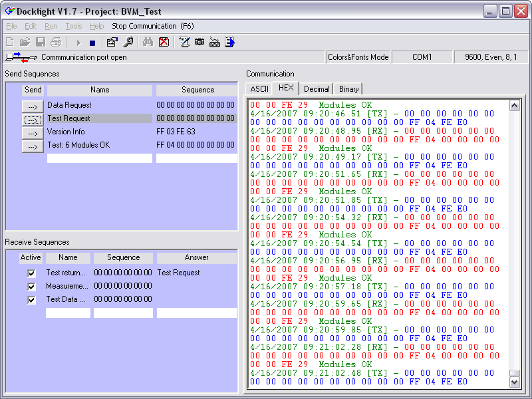The height and width of the screenshot is (399, 532).
Task: Open the Options wrench icon
Action: click(x=128, y=42)
